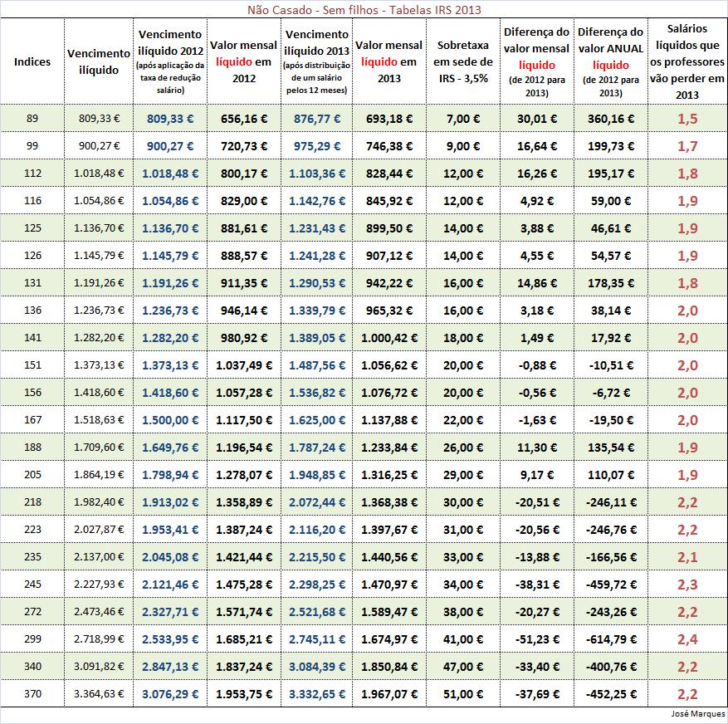This screenshot has height=724, width=728.
Task: Select index cell 131
Action: point(32,283)
